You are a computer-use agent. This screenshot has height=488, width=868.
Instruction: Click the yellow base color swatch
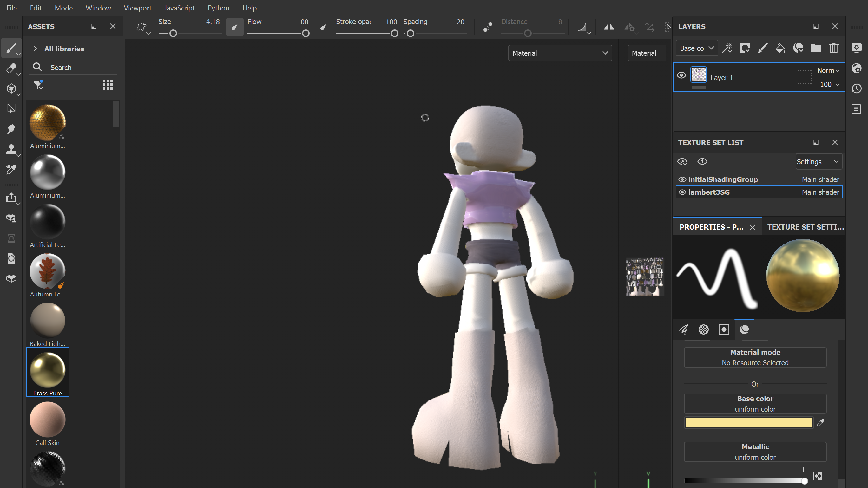pyautogui.click(x=749, y=423)
